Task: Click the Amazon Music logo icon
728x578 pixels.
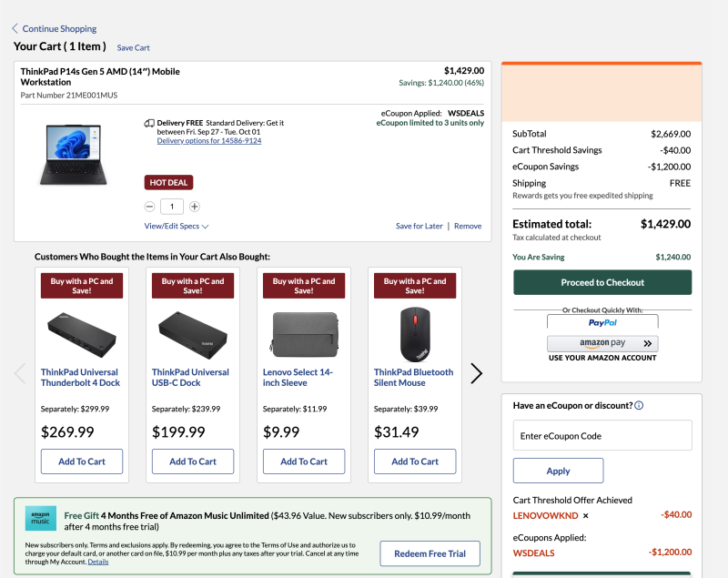Action: click(40, 518)
